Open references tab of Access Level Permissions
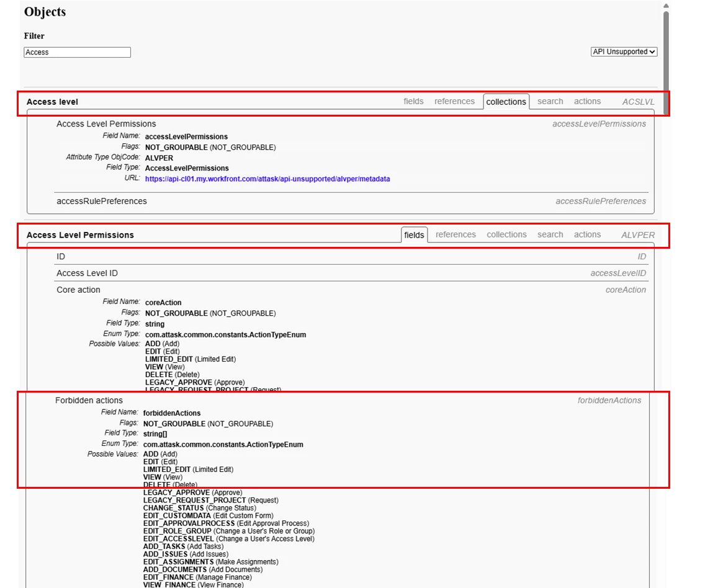 pos(455,234)
